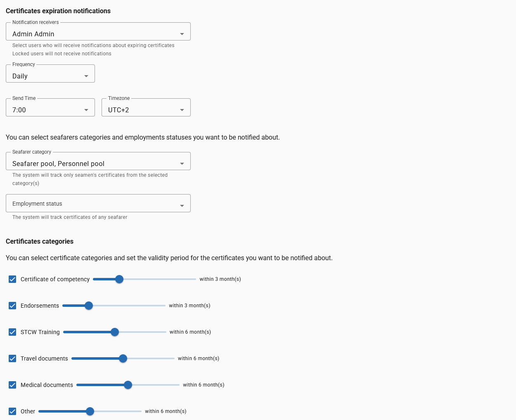Click the Certificate of competency slider handle
The image size is (516, 420).
click(119, 279)
